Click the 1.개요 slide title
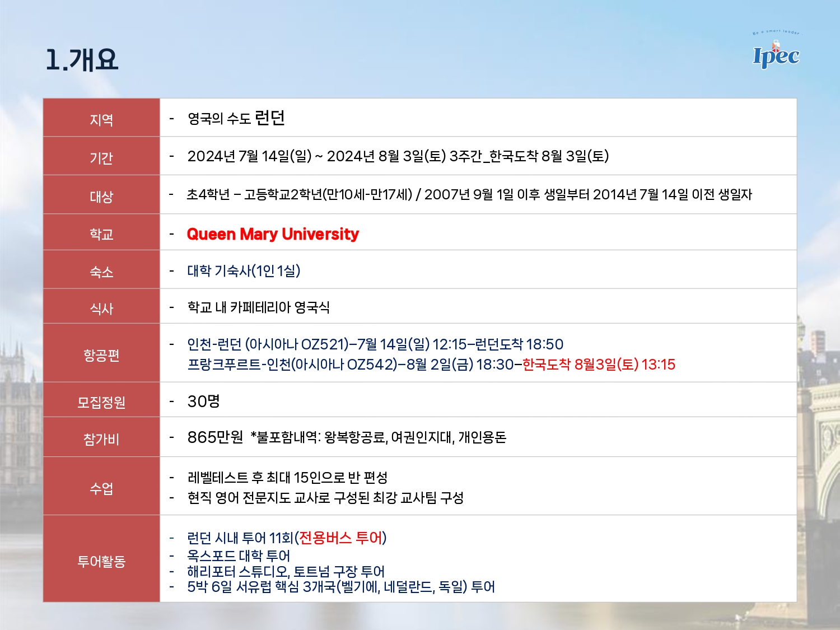The image size is (840, 630). point(82,59)
